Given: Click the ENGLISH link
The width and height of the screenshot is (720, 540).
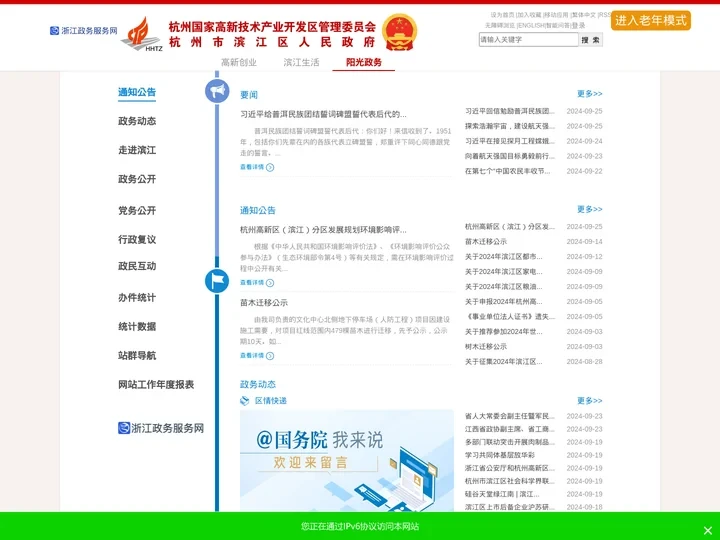Looking at the screenshot, I should pyautogui.click(x=531, y=25).
